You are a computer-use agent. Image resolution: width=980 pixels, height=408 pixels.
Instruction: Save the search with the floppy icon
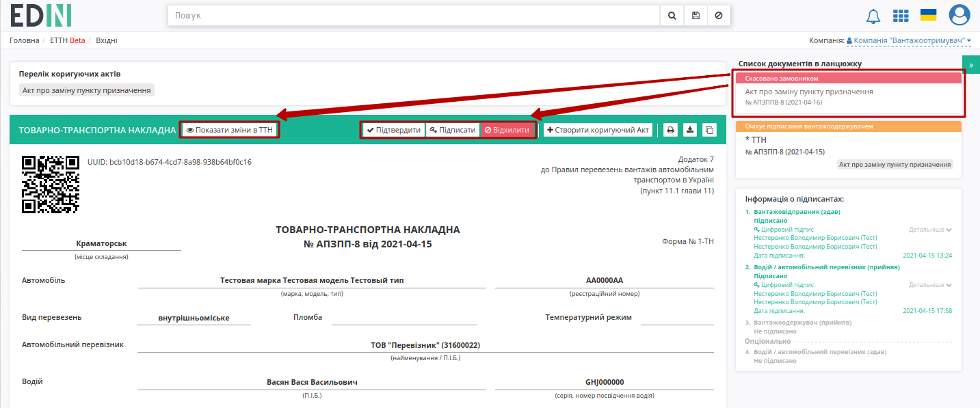[x=696, y=15]
